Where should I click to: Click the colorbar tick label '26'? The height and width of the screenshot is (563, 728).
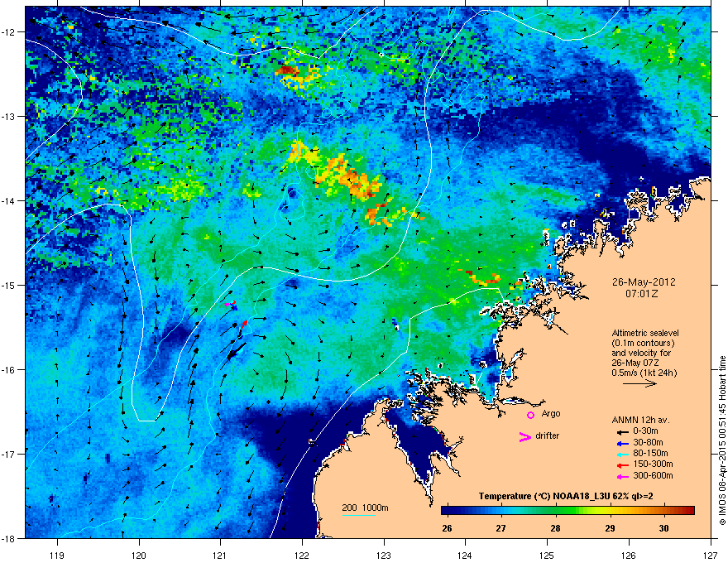447,528
